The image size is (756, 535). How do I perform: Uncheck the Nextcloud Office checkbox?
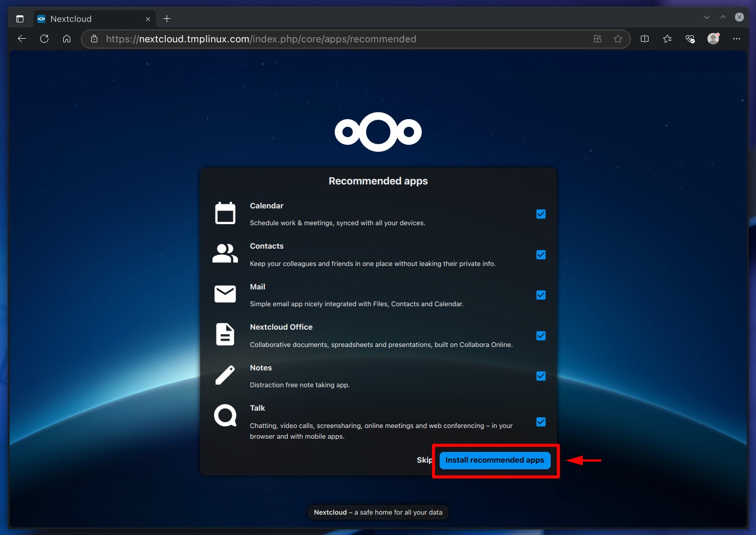(541, 336)
